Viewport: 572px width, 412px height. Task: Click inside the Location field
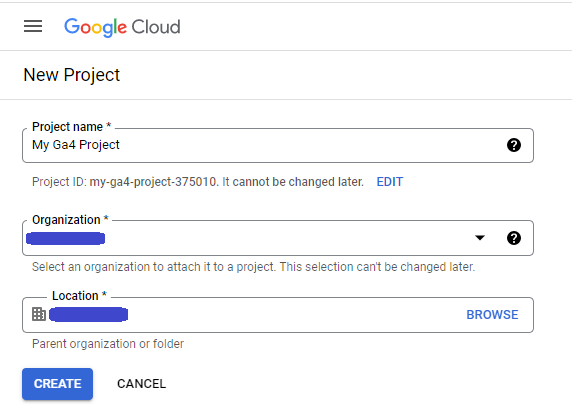coord(278,315)
